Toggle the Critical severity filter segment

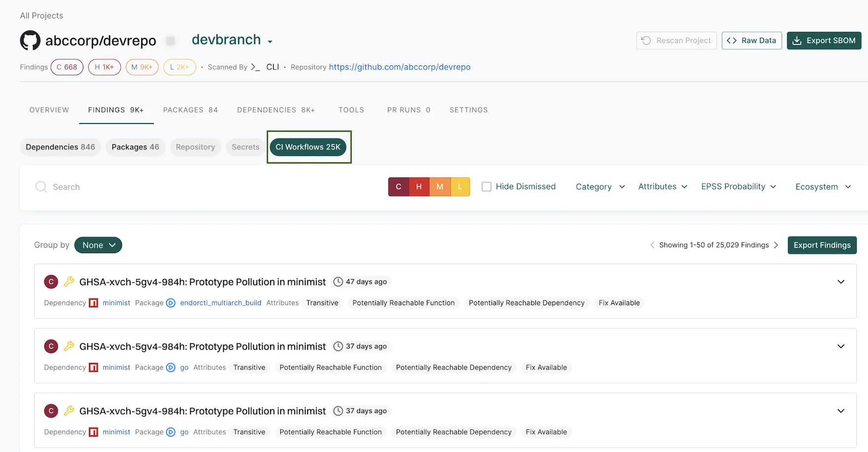399,187
